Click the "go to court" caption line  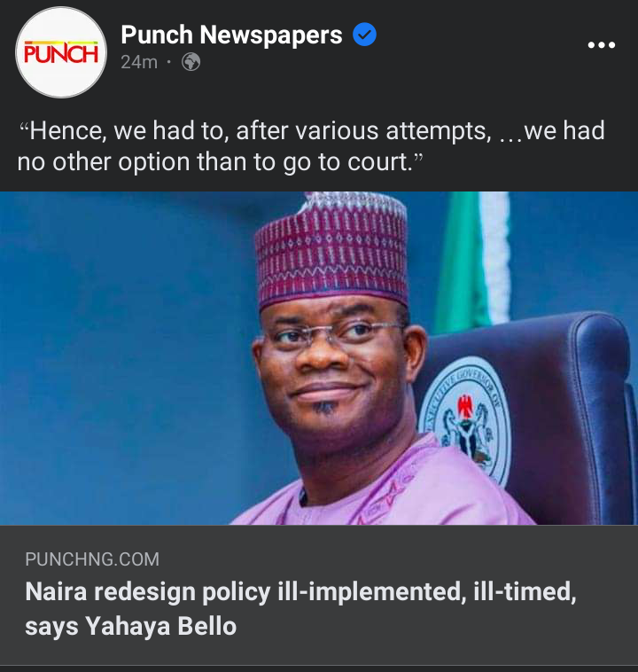point(220,162)
